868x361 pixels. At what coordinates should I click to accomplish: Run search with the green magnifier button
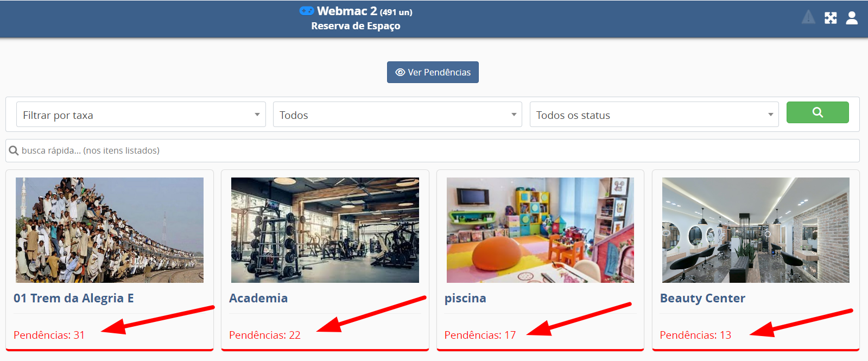point(818,112)
